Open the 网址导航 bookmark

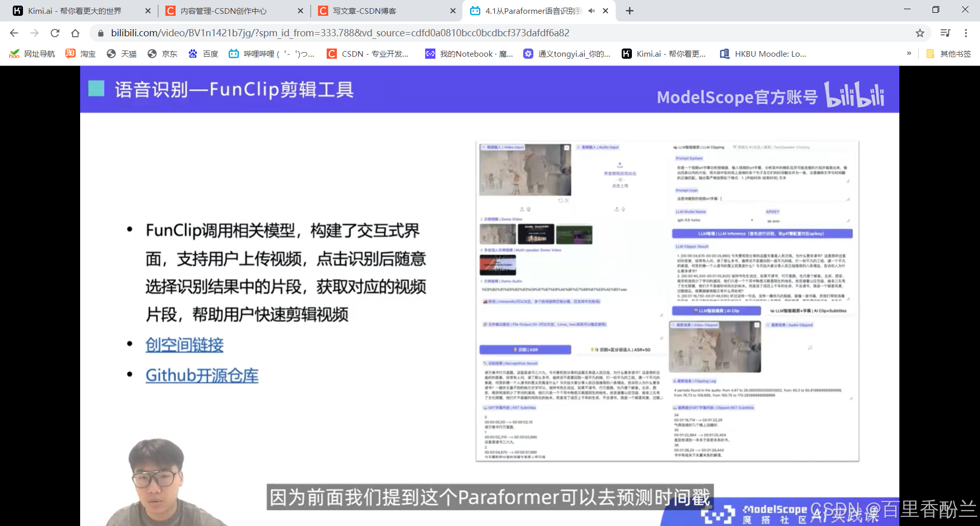pos(32,54)
